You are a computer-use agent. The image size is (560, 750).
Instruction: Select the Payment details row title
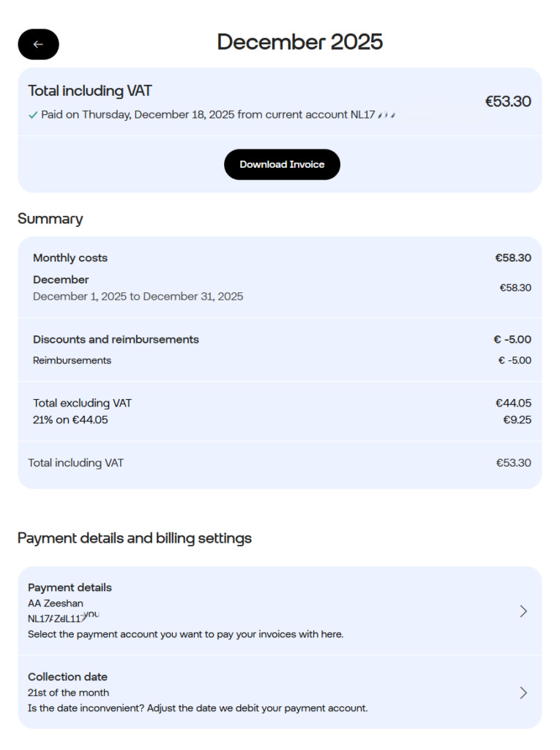coord(70,587)
